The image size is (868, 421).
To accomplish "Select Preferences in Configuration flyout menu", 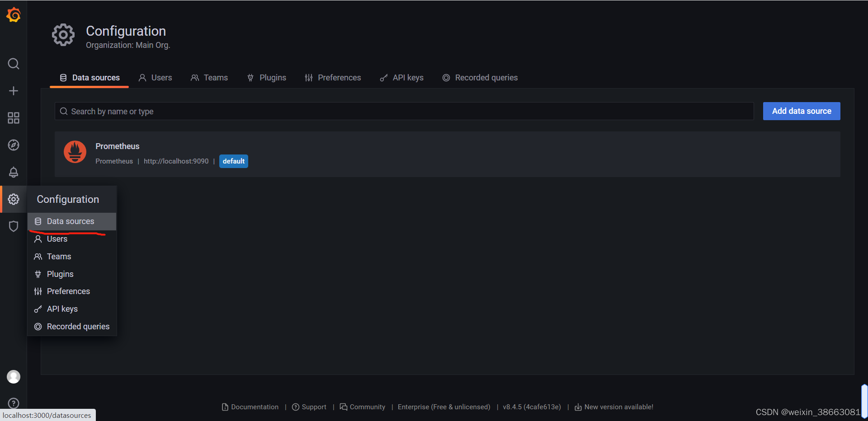I will (72, 291).
